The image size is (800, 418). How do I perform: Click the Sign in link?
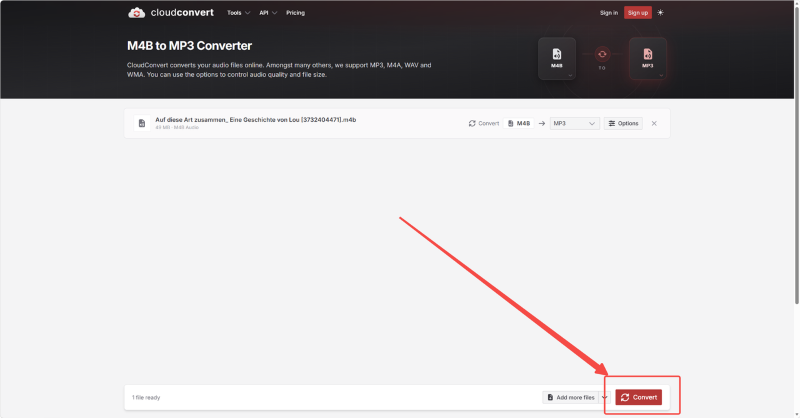click(x=609, y=13)
